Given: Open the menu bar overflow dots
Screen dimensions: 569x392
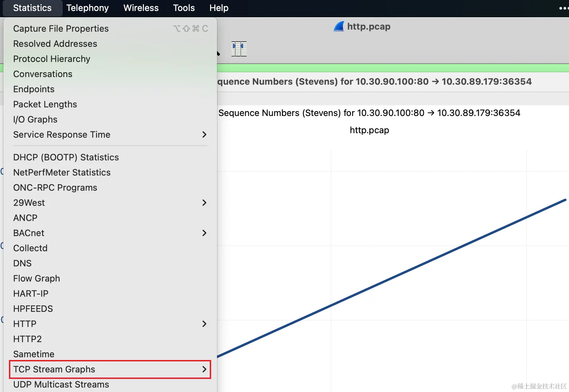Looking at the screenshot, I should click(563, 8).
